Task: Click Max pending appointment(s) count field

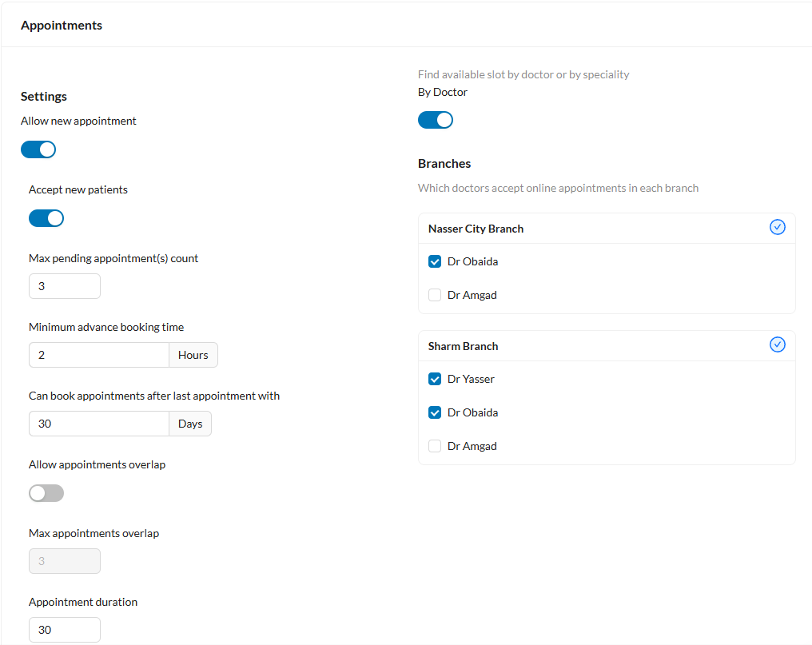Action: tap(65, 286)
